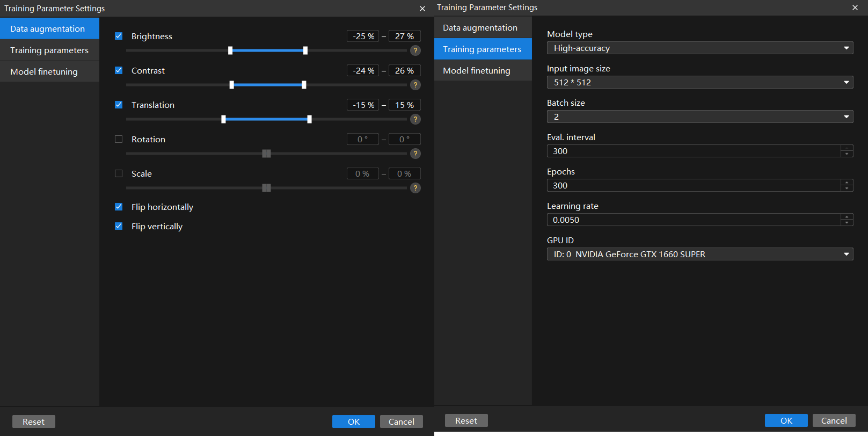Uncheck the Contrast checkbox
This screenshot has height=436, width=868.
tap(119, 70)
